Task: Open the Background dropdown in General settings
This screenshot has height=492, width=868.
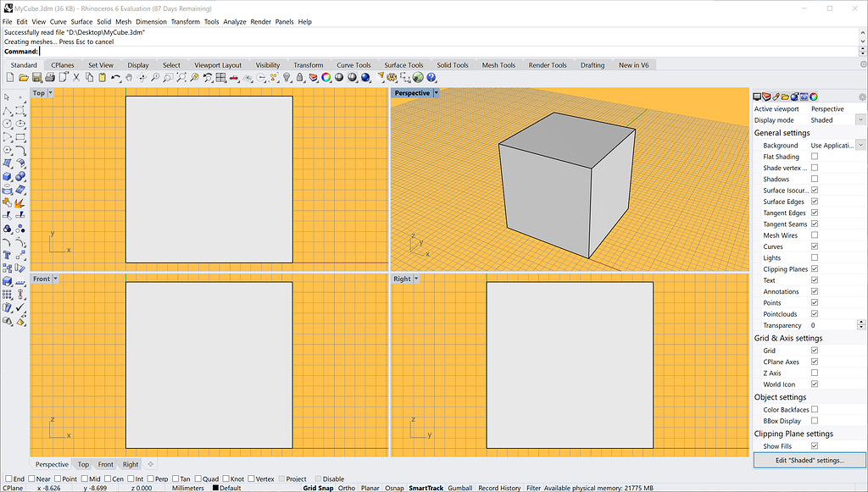Action: [x=860, y=145]
